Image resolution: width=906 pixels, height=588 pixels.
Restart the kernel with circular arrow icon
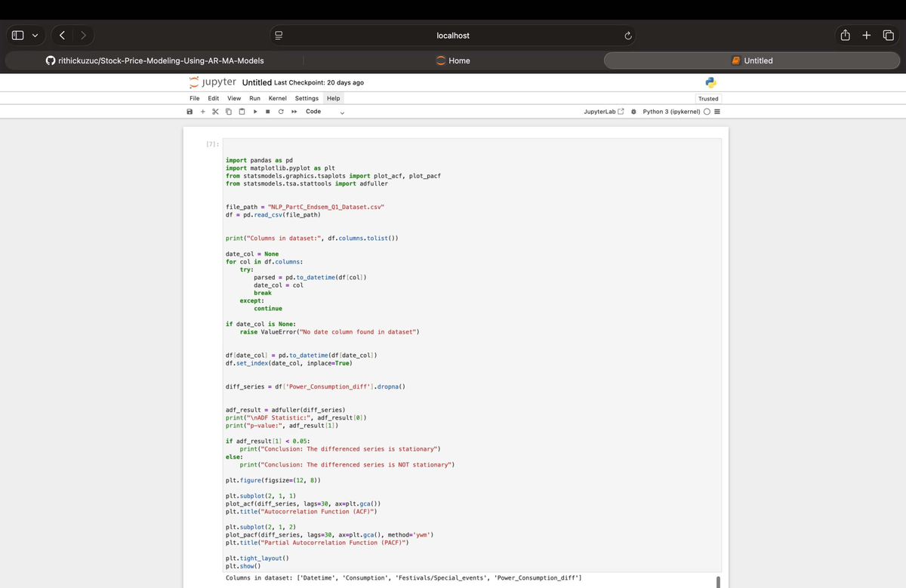click(281, 112)
